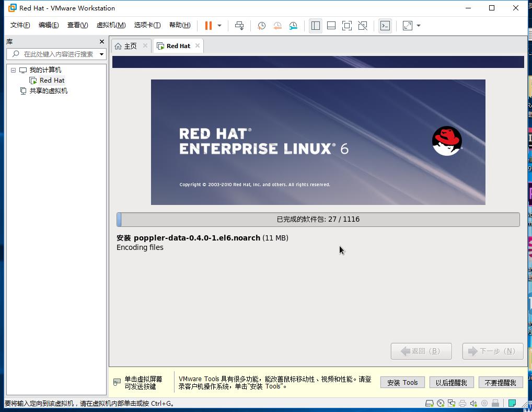This screenshot has height=412, width=532.
Task: Pause the virtual machine with the orange button
Action: coord(209,26)
